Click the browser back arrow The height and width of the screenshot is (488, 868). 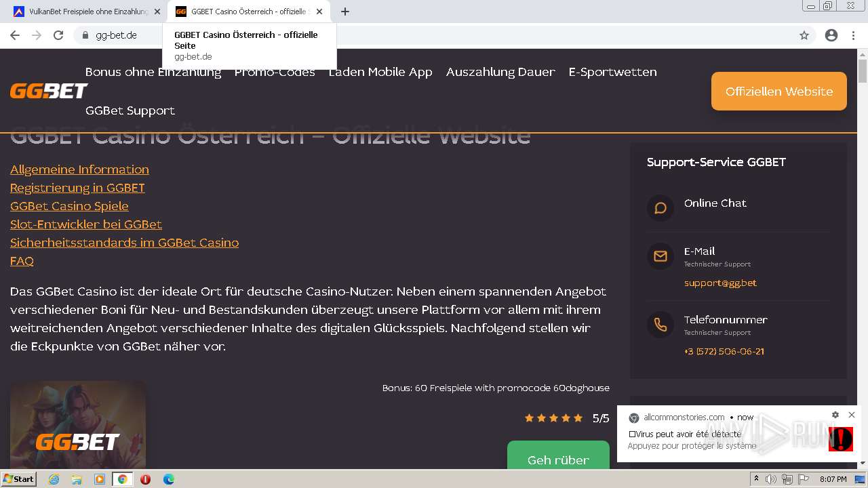(15, 35)
